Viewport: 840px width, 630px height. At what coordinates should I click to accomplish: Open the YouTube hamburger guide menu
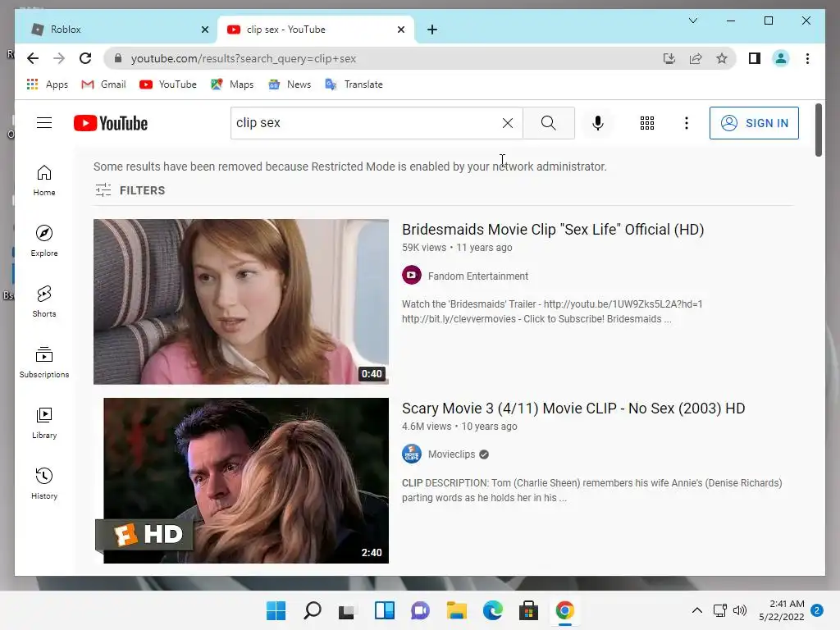44,123
